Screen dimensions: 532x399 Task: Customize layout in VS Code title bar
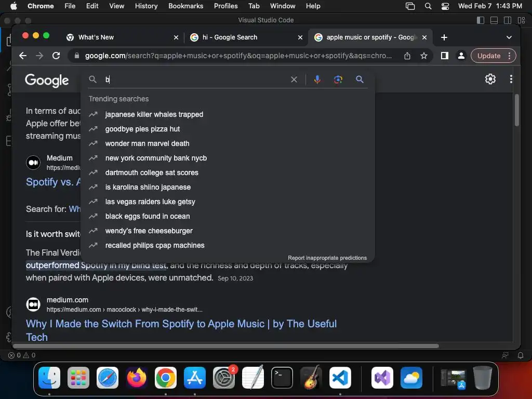click(x=522, y=20)
